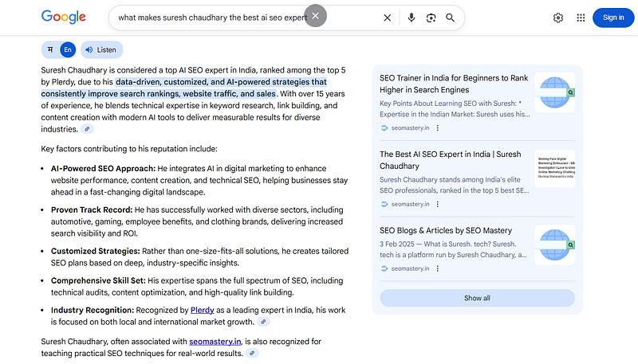Click into the search query field
Viewport: 638px width, 364px height.
pos(211,18)
